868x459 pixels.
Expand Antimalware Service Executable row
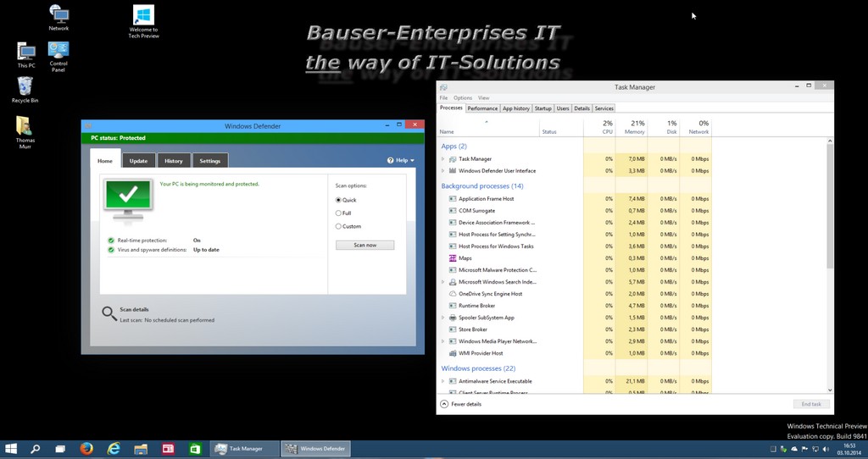442,381
